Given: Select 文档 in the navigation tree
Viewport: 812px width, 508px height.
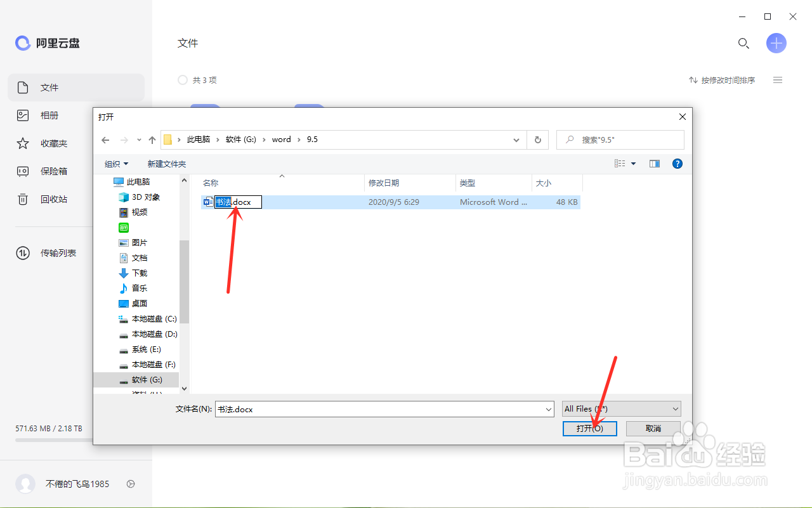Looking at the screenshot, I should [x=139, y=258].
